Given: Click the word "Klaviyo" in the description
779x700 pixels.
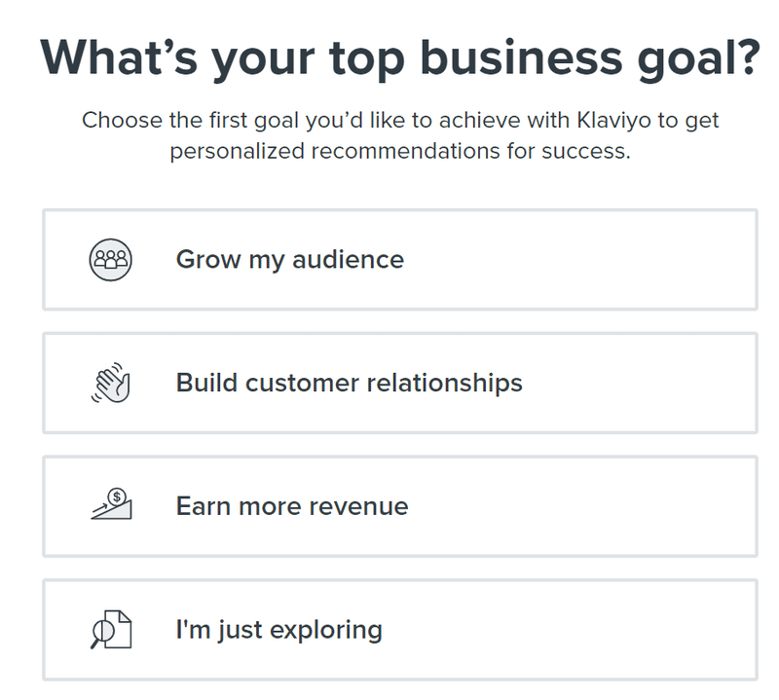Looking at the screenshot, I should click(613, 121).
